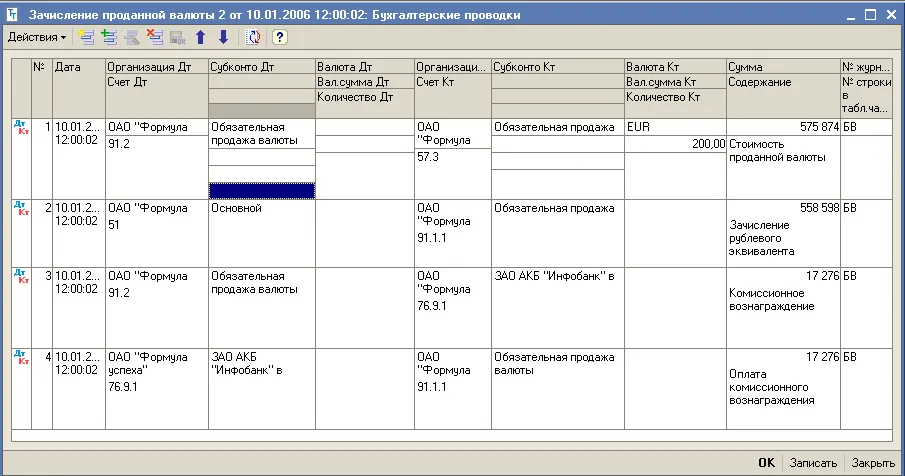Finish editing with save icon
Image resolution: width=905 pixels, height=476 pixels.
[x=178, y=38]
